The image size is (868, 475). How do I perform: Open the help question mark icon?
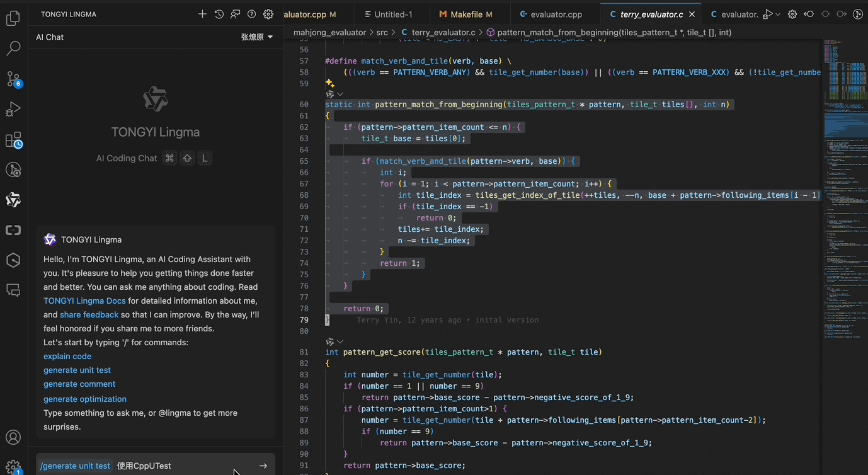252,14
